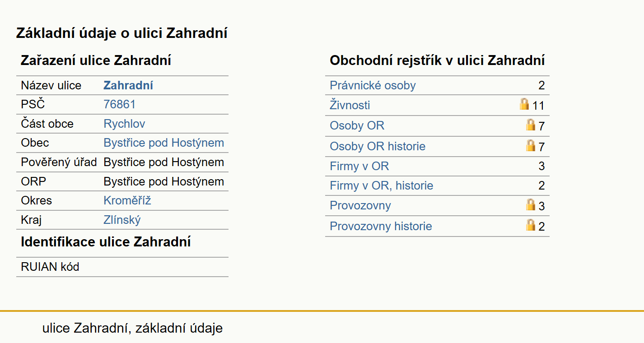Click the lock icon in Osoby OR historie row
The width and height of the screenshot is (644, 343).
coord(531,145)
